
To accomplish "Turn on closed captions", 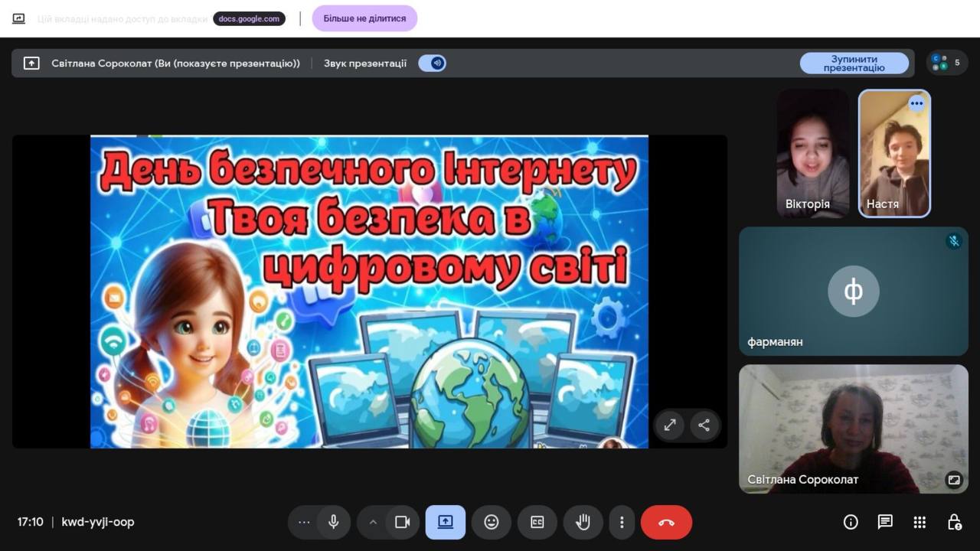I will [x=537, y=522].
